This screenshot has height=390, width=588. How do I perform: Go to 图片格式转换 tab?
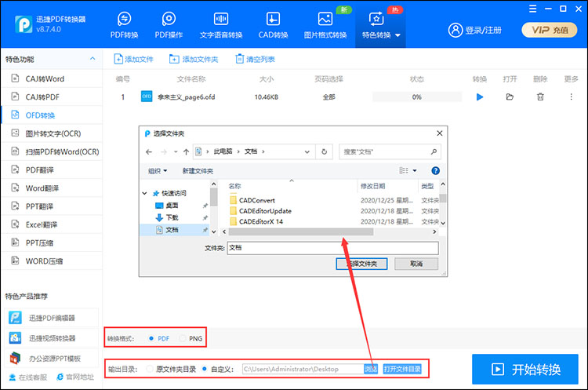click(325, 25)
